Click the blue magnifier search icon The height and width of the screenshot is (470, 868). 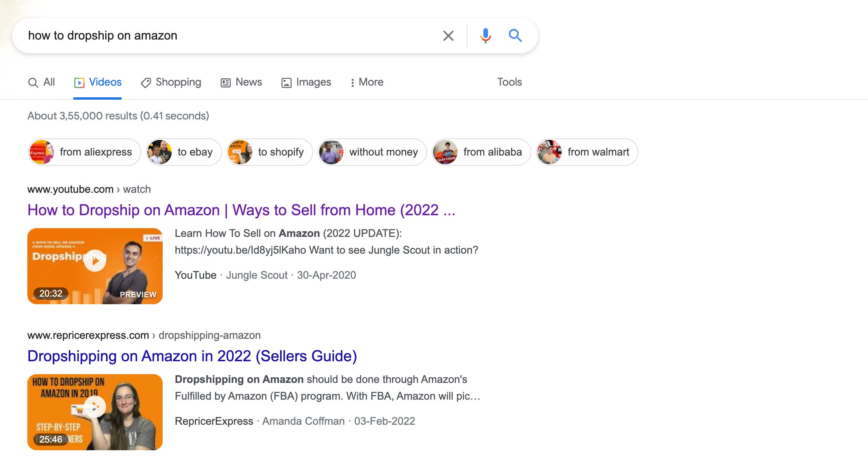[515, 36]
